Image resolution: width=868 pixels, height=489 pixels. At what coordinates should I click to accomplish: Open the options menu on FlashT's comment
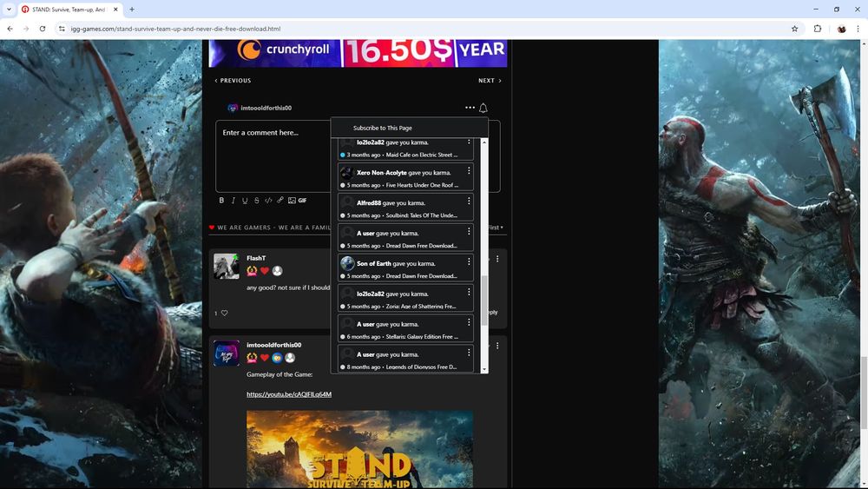click(x=497, y=259)
